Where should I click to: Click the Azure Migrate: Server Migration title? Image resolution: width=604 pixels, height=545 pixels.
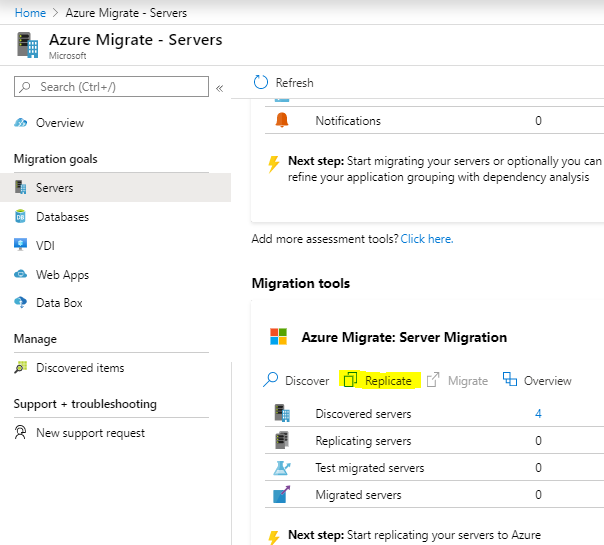(404, 337)
